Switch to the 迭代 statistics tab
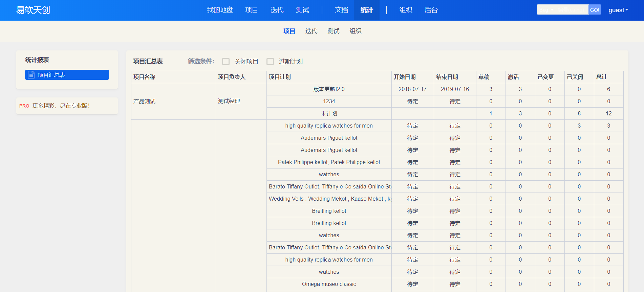The width and height of the screenshot is (644, 292). tap(311, 31)
